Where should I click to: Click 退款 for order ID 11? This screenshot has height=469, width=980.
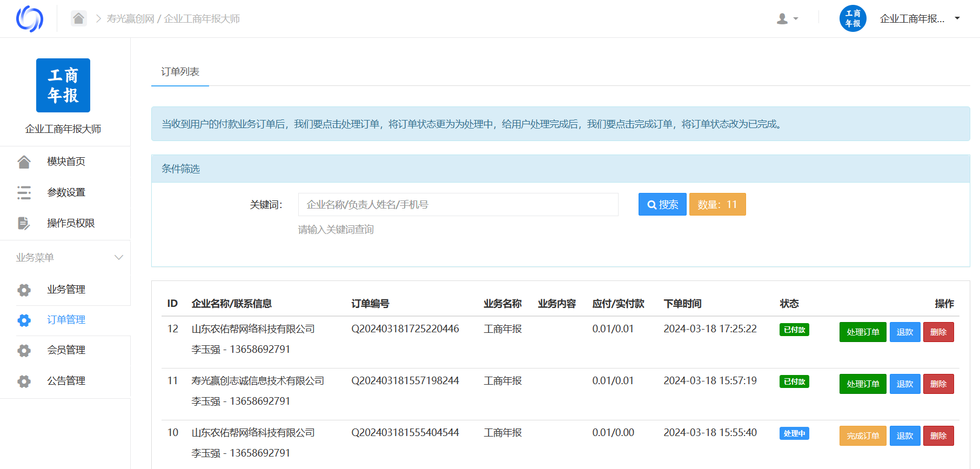pos(905,384)
